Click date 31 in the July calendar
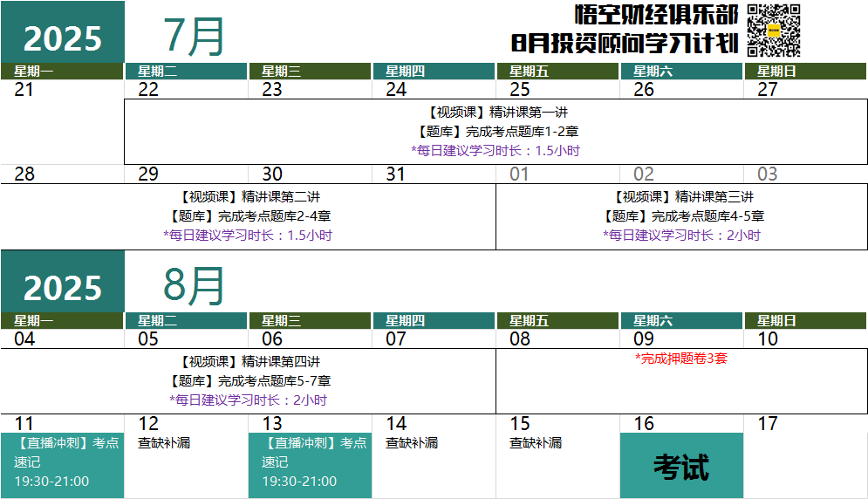This screenshot has width=868, height=499. coord(396,174)
